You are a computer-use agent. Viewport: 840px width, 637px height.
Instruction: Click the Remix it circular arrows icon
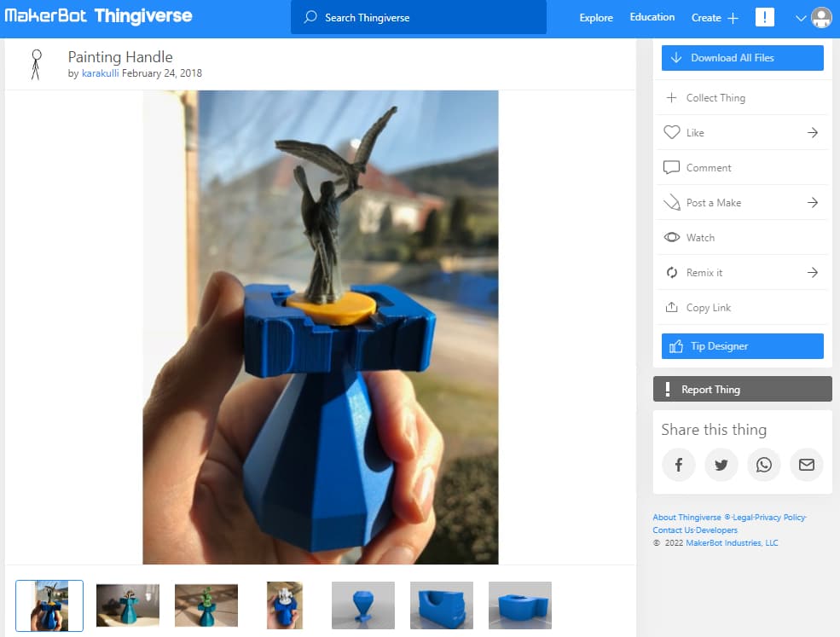(671, 273)
